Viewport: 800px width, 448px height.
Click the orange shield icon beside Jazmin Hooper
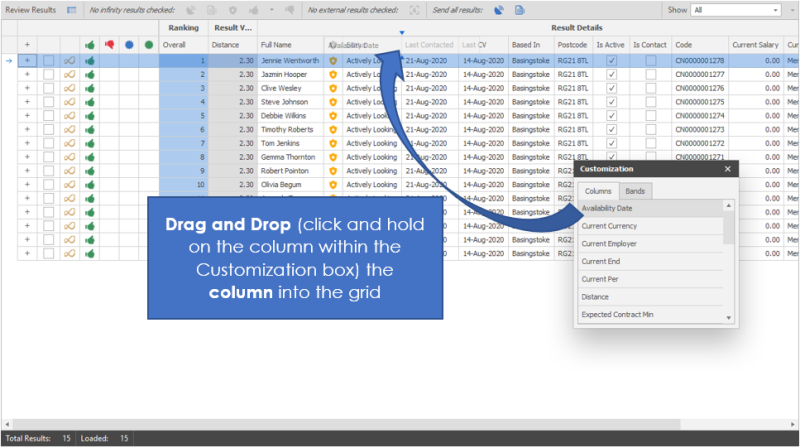[x=333, y=74]
